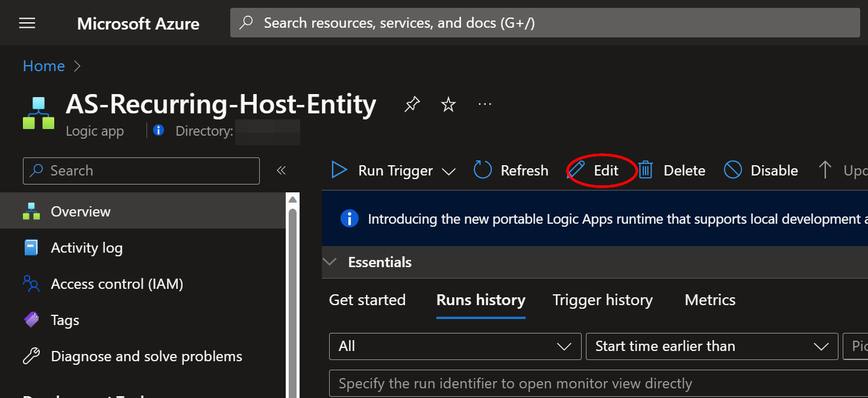Click the Access control people icon

pos(31,283)
